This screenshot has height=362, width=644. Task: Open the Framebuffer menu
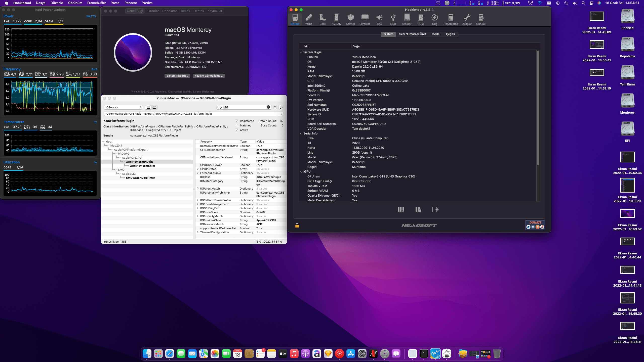point(97,3)
